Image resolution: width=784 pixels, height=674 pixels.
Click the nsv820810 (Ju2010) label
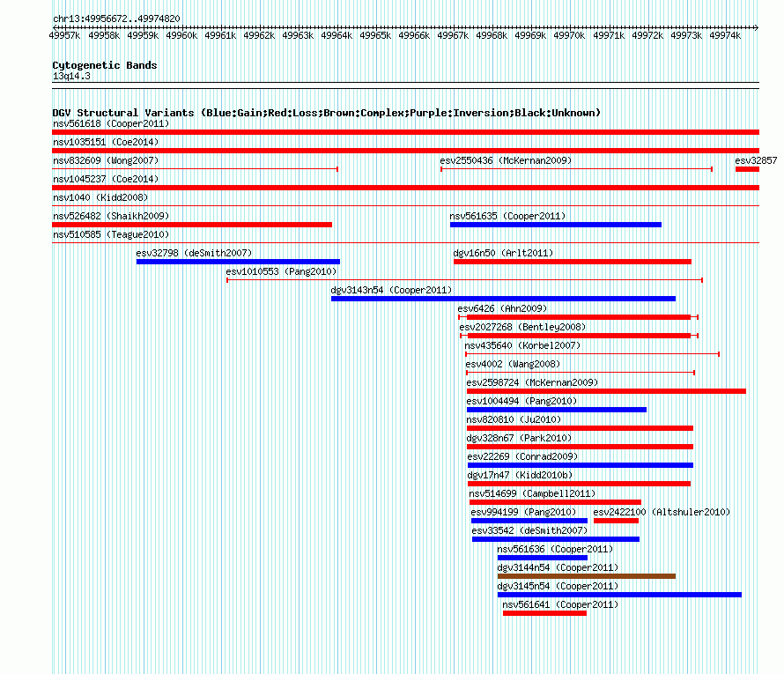514,419
